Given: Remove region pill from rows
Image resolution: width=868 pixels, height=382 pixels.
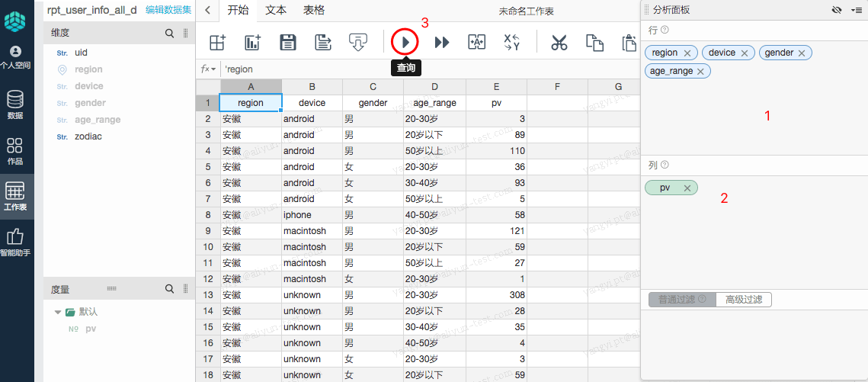Looking at the screenshot, I should click(687, 53).
